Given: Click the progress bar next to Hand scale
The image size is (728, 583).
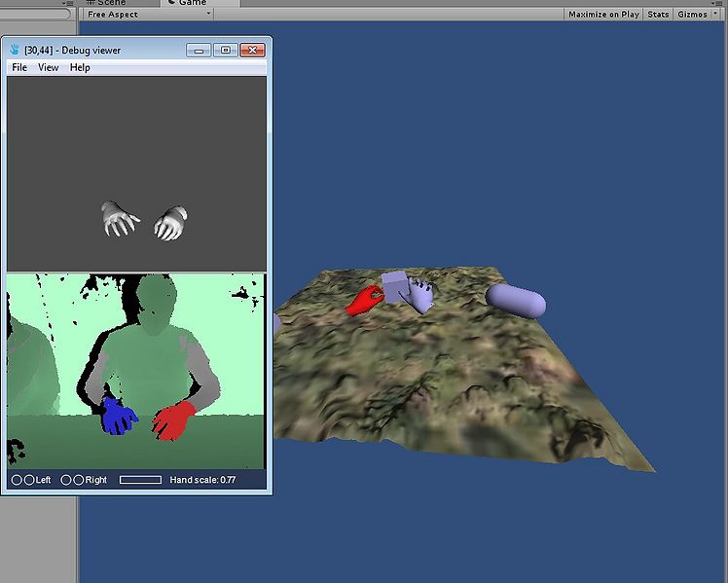Looking at the screenshot, I should pos(140,480).
